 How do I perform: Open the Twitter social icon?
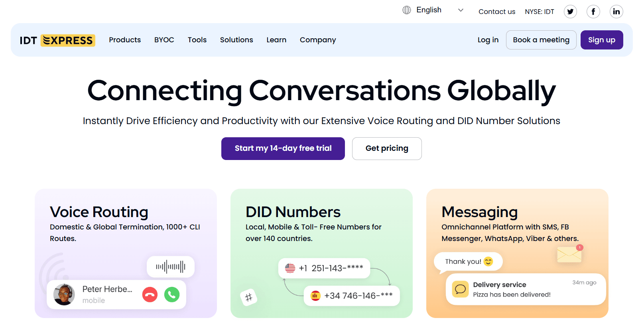click(x=570, y=12)
